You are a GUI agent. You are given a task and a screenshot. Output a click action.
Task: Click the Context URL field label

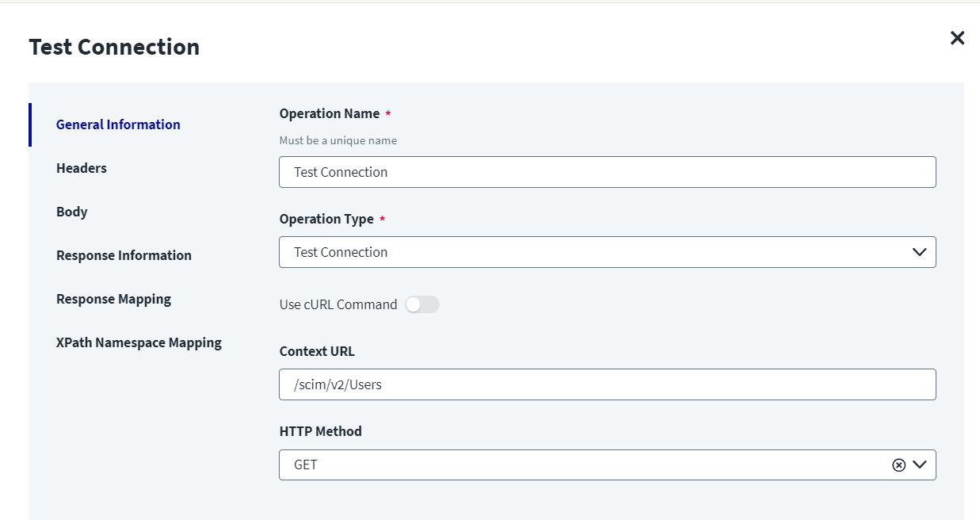tap(317, 351)
